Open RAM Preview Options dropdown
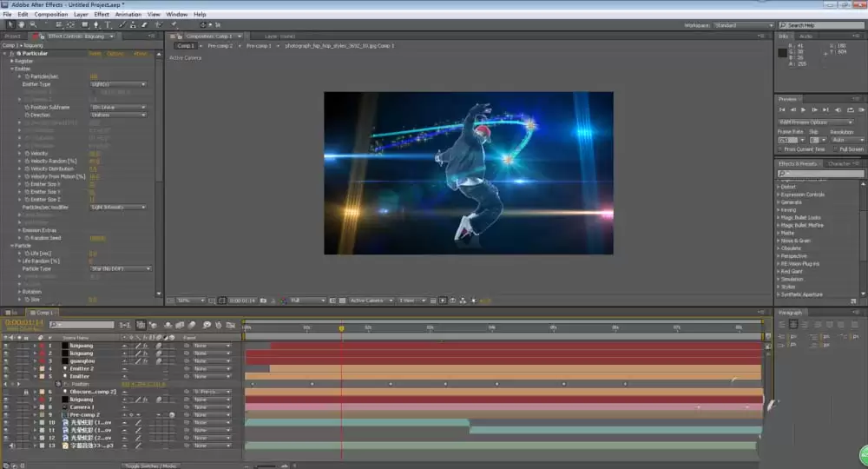This screenshot has height=469, width=868. pos(816,122)
